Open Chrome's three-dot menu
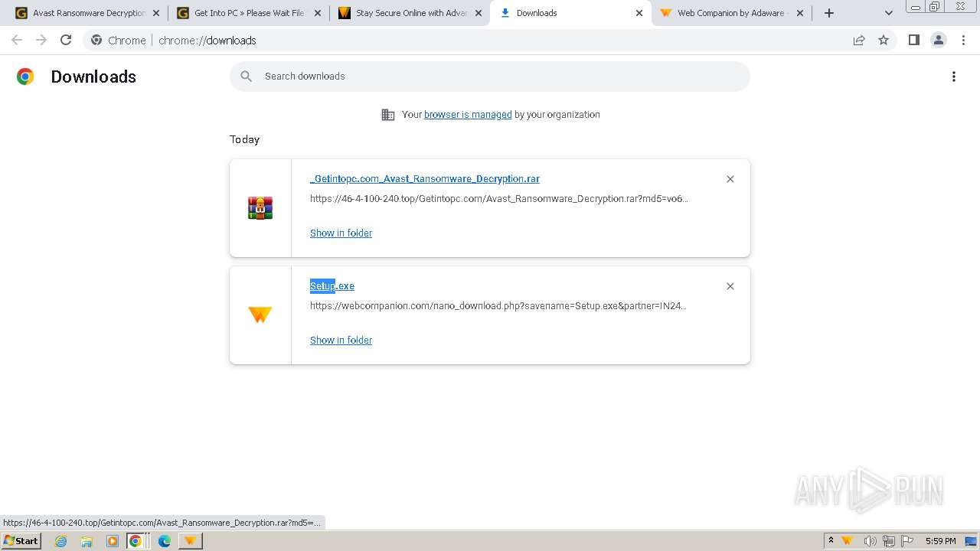 (963, 40)
